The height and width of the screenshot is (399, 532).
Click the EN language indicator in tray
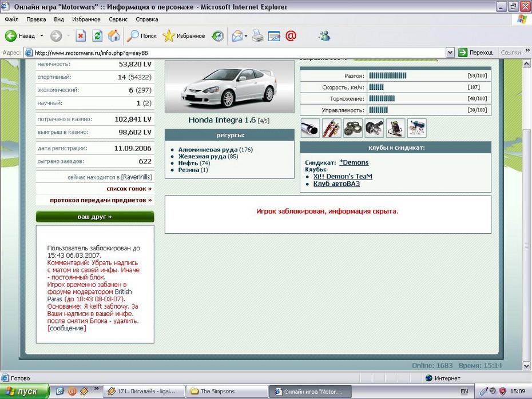click(x=464, y=392)
